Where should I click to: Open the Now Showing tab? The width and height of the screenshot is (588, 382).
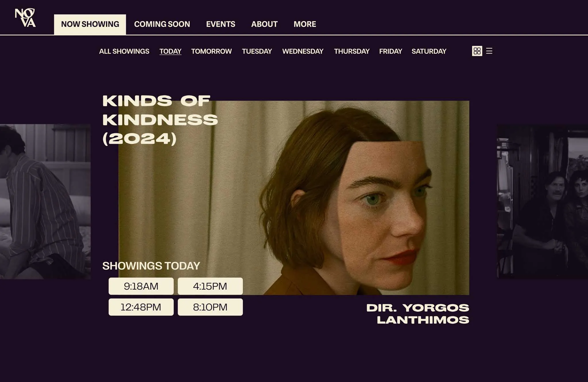coord(90,24)
